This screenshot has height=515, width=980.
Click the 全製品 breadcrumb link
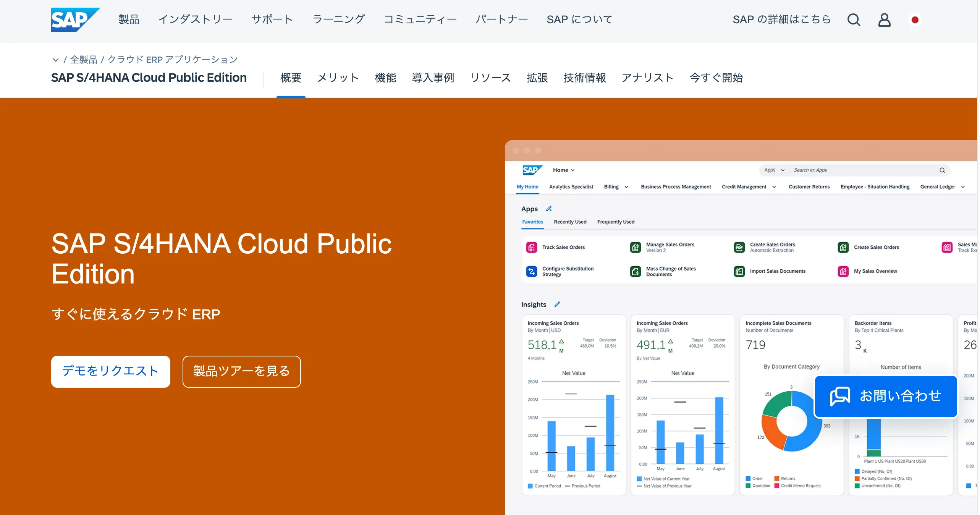coord(84,60)
